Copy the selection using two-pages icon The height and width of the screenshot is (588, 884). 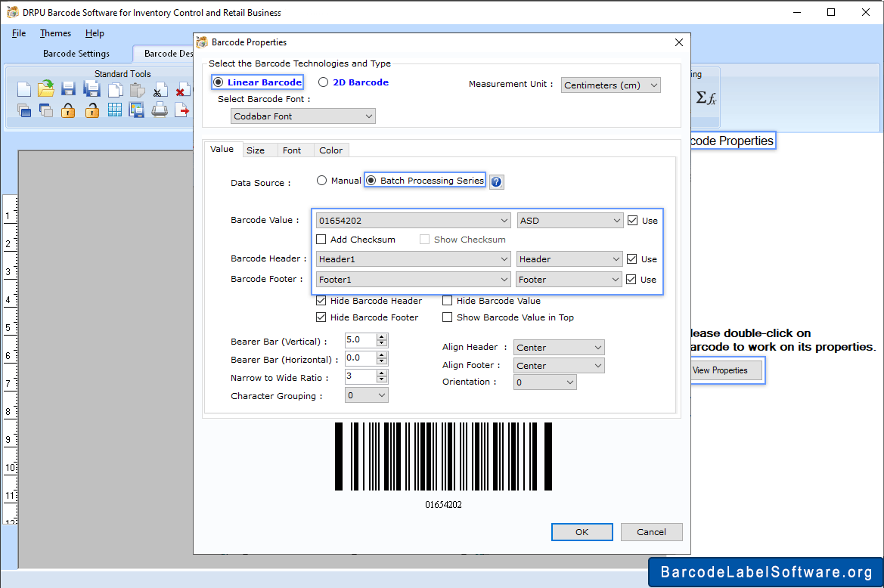point(115,89)
